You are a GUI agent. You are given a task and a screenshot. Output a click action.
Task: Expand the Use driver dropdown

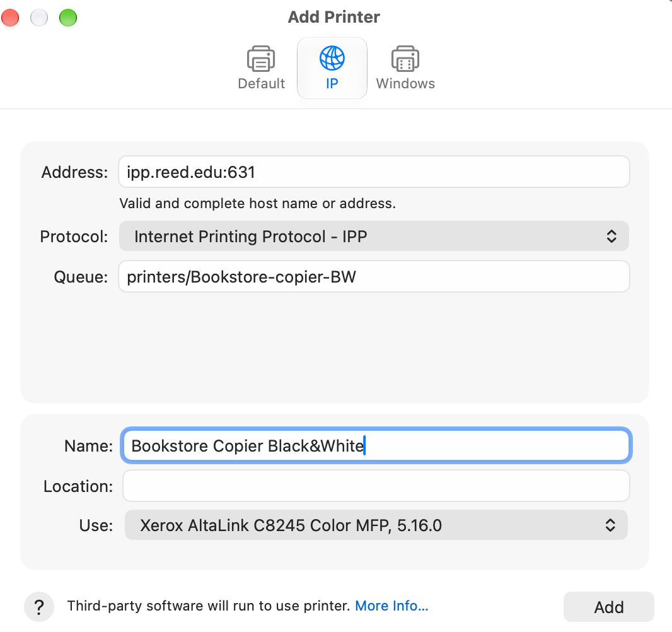point(376,525)
